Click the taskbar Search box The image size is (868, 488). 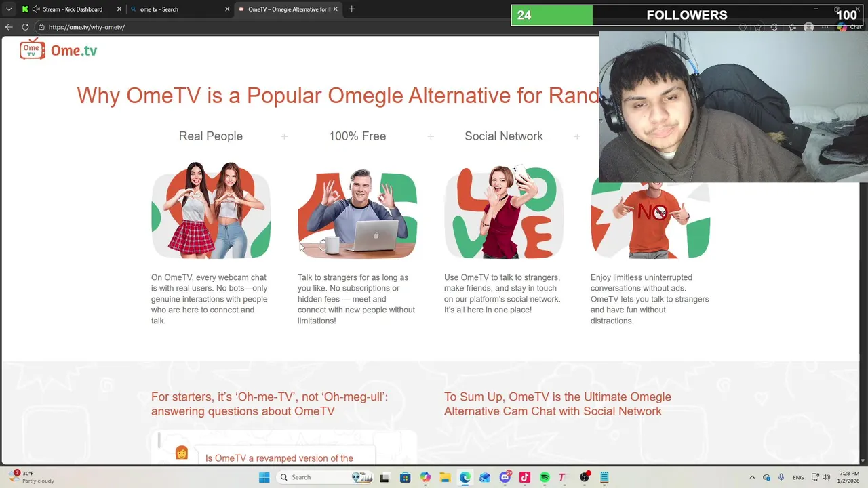pyautogui.click(x=325, y=477)
